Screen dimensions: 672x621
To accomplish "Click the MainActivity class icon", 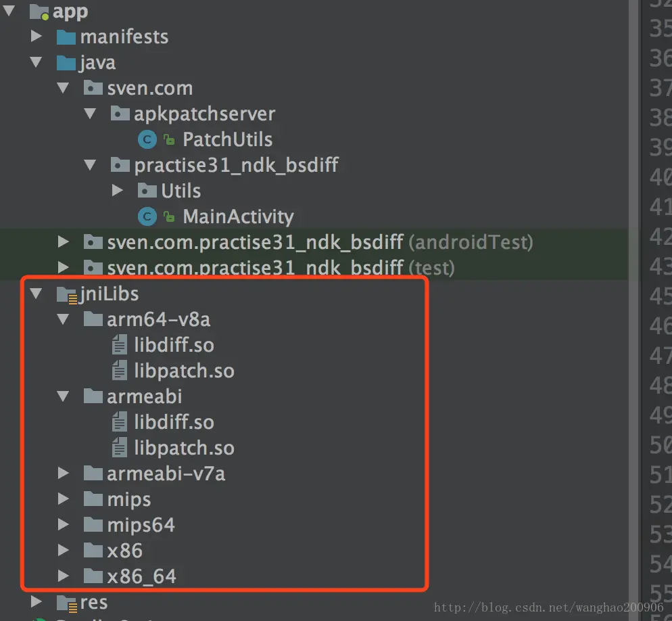I will [147, 216].
